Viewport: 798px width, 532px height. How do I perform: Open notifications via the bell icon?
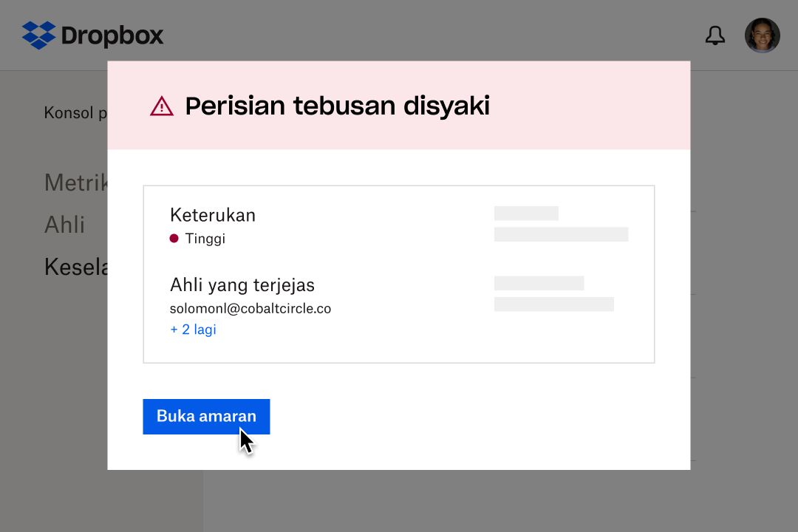(715, 35)
